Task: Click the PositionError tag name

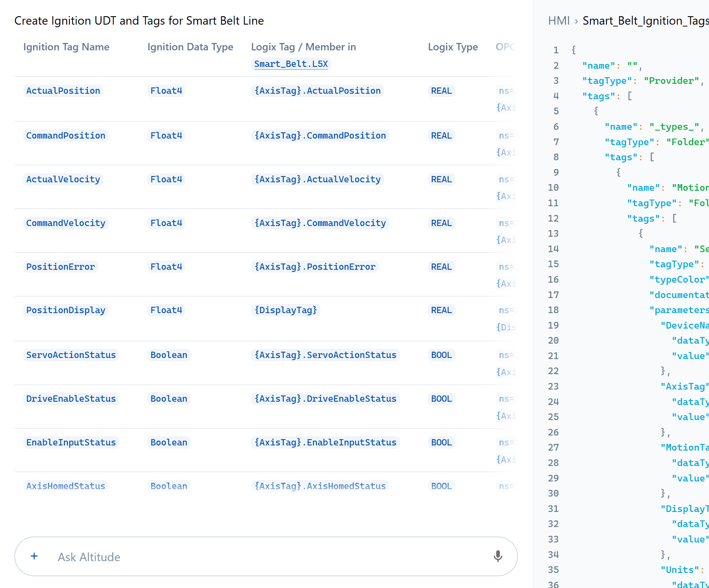Action: [x=61, y=267]
